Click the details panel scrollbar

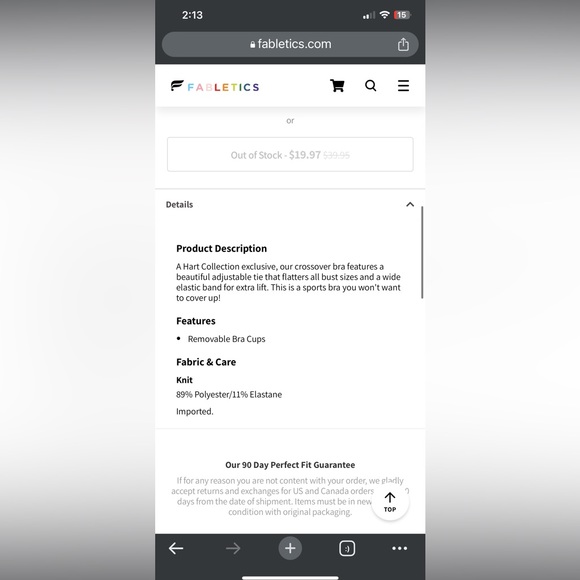pyautogui.click(x=422, y=252)
